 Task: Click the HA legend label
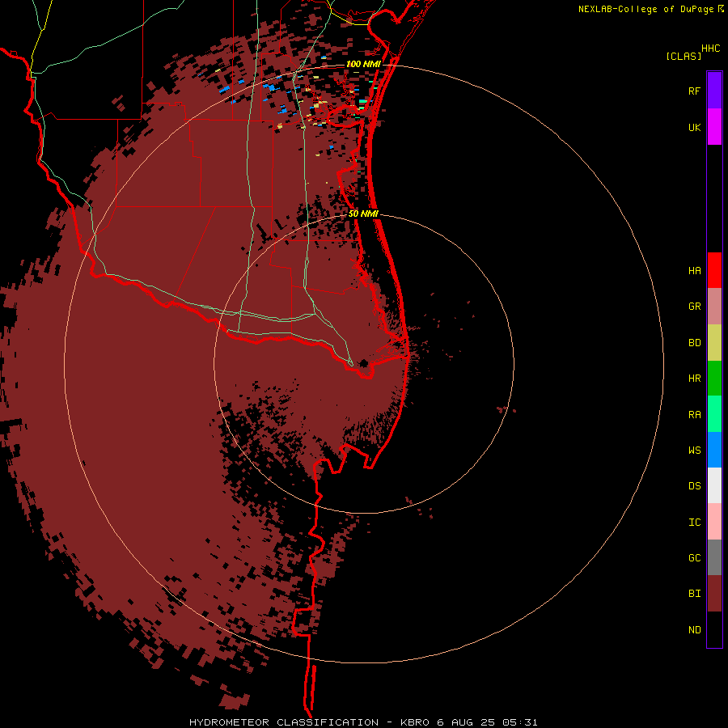[x=695, y=270]
